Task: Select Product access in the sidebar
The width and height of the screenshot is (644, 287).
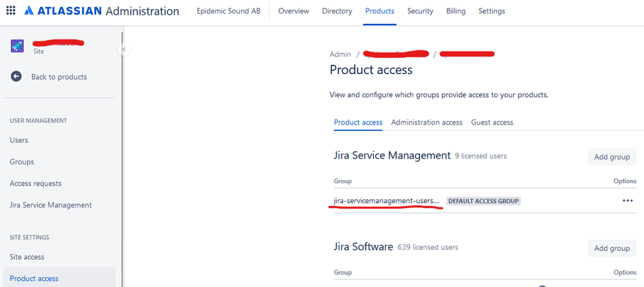Action: (59, 279)
